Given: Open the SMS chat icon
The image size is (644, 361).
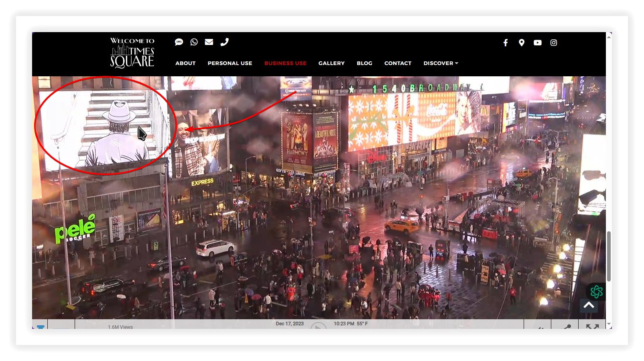Looking at the screenshot, I should pyautogui.click(x=179, y=42).
